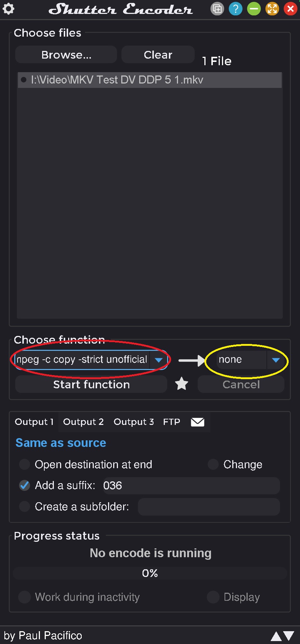The image size is (300, 644).
Task: Click the new instance window icon
Action: coord(217,9)
